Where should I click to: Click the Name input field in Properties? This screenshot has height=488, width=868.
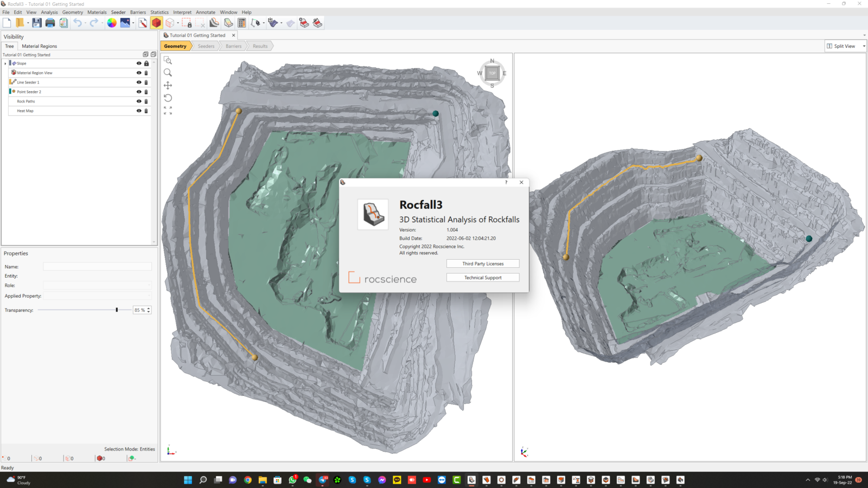pyautogui.click(x=98, y=266)
